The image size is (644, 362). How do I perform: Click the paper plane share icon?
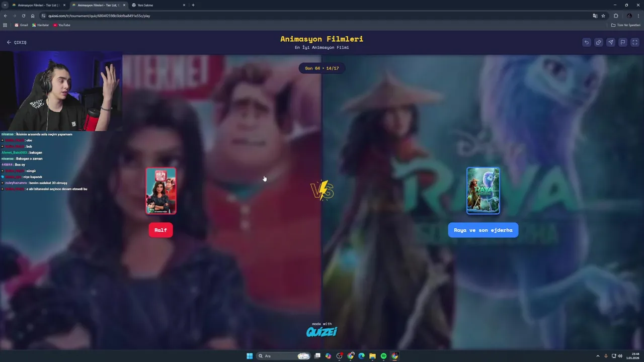pyautogui.click(x=610, y=42)
